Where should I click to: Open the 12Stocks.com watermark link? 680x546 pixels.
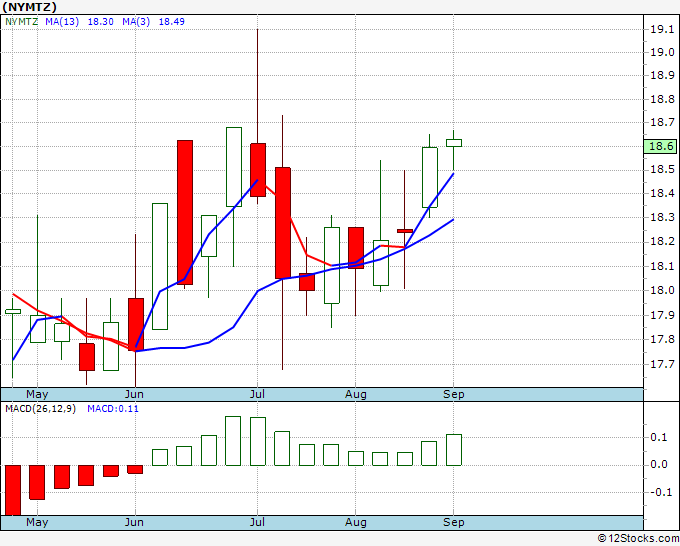(636, 538)
